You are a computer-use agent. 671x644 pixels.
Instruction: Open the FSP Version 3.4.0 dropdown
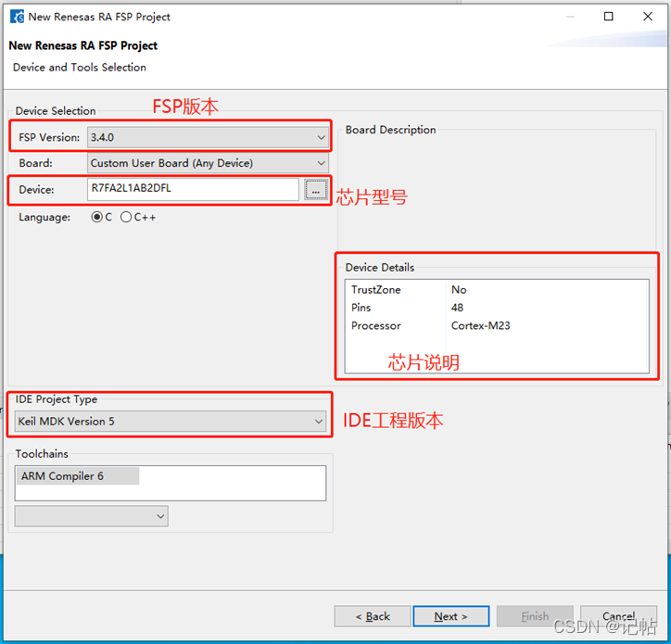pyautogui.click(x=208, y=137)
